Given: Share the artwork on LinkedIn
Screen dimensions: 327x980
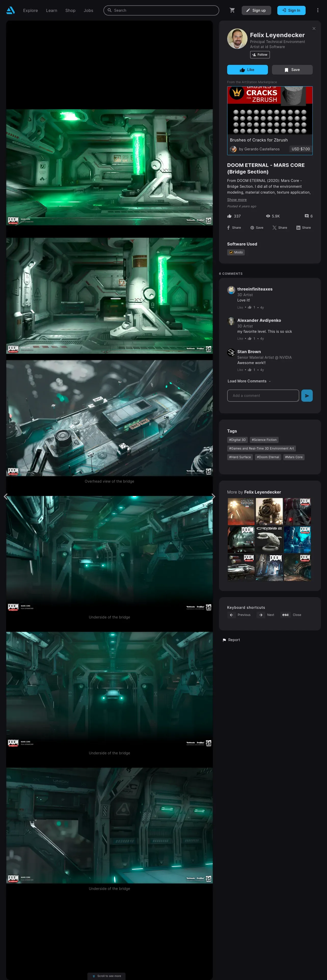Looking at the screenshot, I should coord(303,227).
